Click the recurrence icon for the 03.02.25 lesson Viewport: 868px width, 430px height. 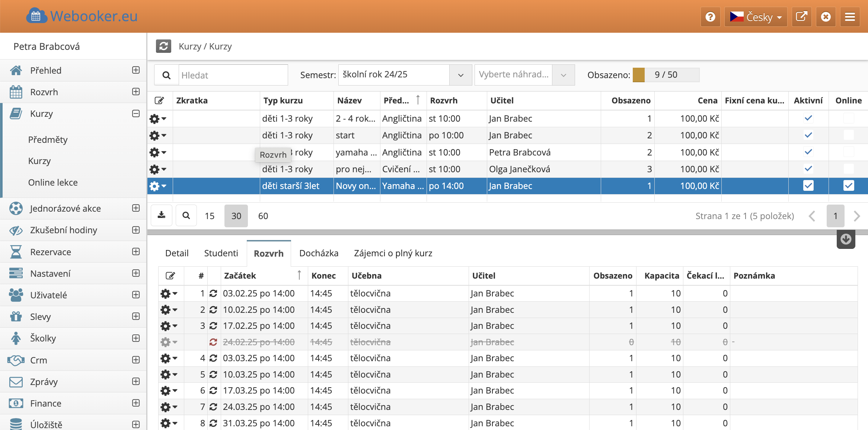[213, 293]
